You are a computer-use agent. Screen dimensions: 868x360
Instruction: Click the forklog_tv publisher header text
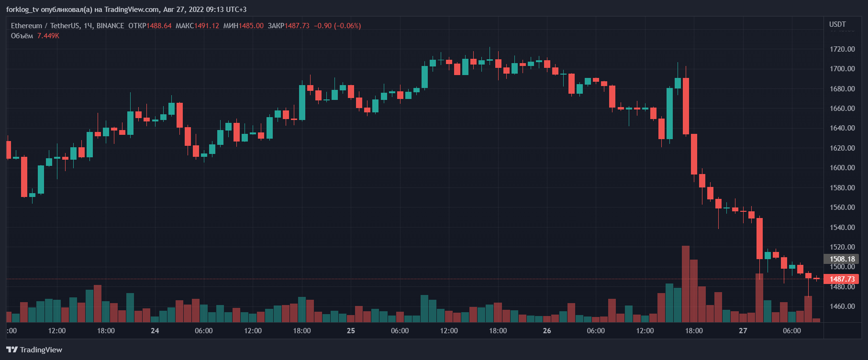[x=126, y=10]
